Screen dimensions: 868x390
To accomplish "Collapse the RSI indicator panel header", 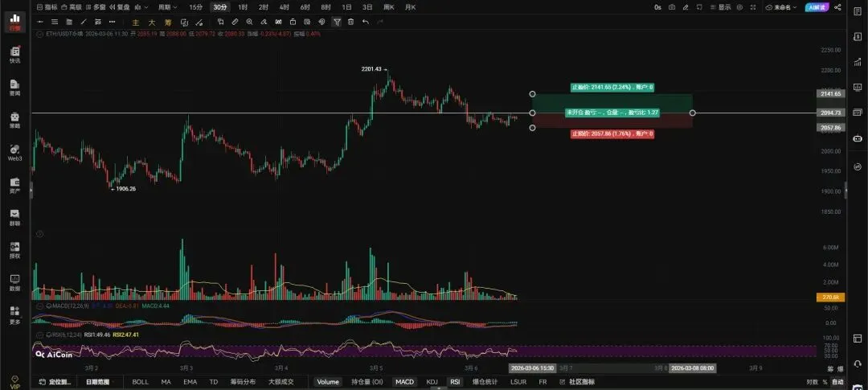I will pyautogui.click(x=39, y=335).
